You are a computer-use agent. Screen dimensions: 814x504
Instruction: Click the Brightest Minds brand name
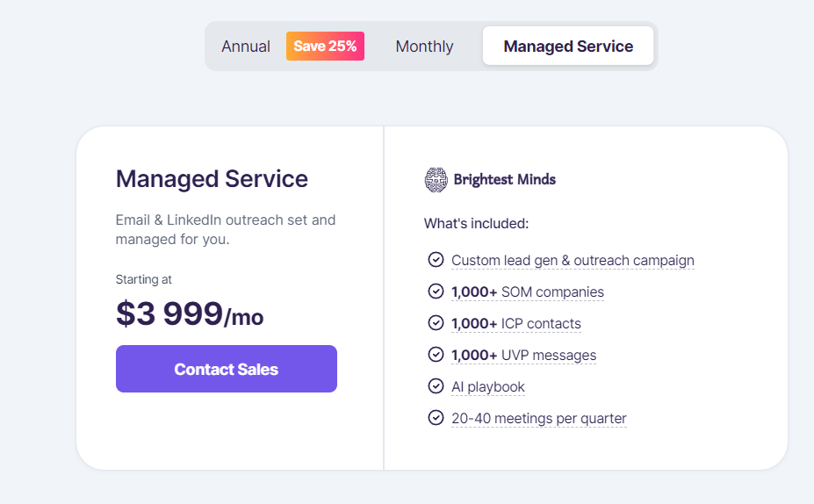(505, 180)
